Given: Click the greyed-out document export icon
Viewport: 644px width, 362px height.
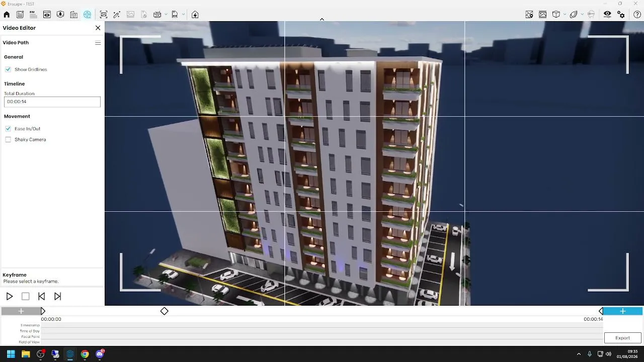Looking at the screenshot, I should [144, 15].
